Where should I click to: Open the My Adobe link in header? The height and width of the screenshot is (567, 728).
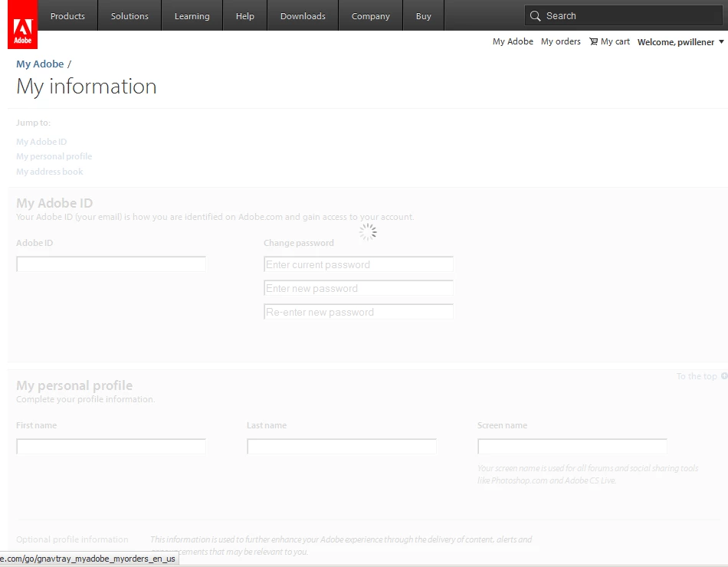coord(513,41)
